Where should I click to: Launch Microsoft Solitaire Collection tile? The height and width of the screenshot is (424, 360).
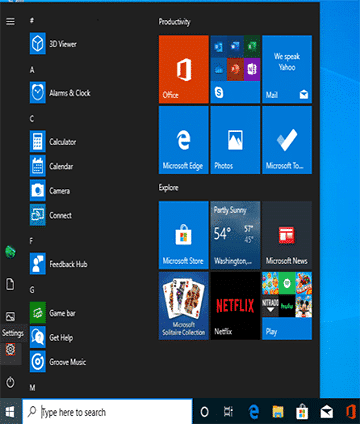pyautogui.click(x=184, y=306)
